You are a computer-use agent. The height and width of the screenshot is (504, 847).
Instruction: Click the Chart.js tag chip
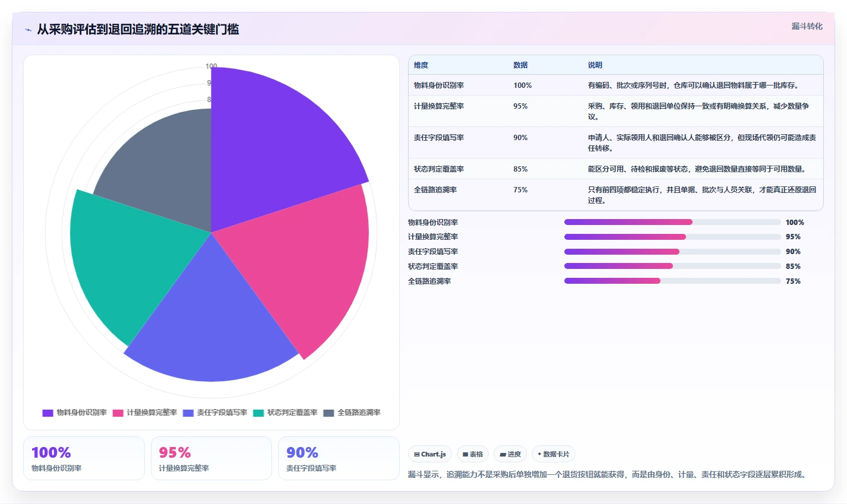430,454
